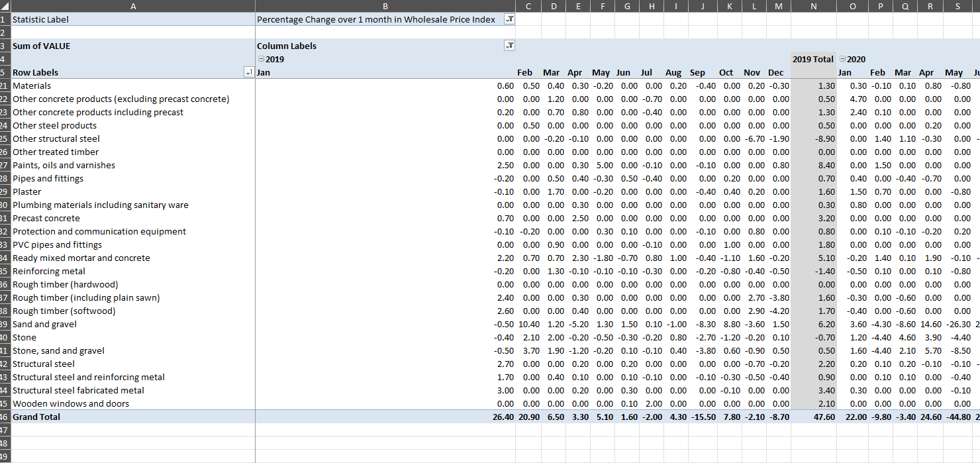Select Grand Total 2019 value 47.60

[x=823, y=417]
